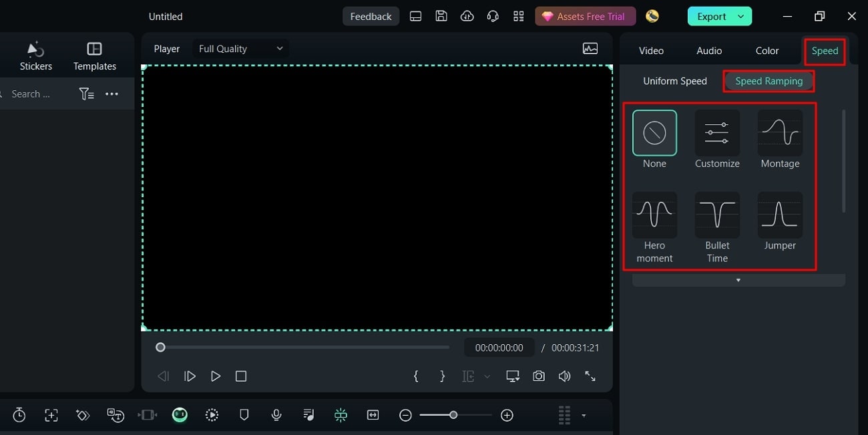Open the three-dot more options menu
868x435 pixels.
tap(112, 94)
